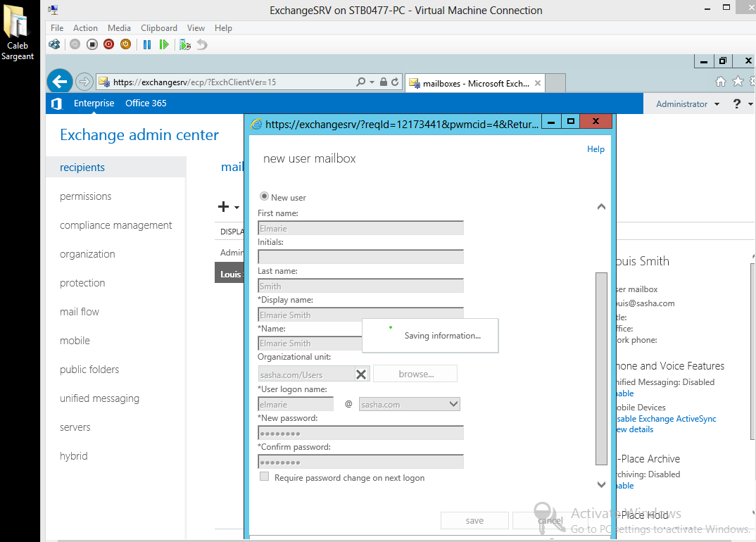This screenshot has width=756, height=542.
Task: Open the Action menu
Action: click(85, 28)
